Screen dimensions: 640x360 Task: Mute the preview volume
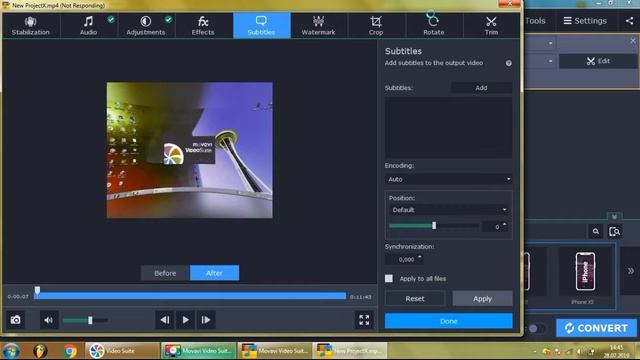pyautogui.click(x=48, y=320)
